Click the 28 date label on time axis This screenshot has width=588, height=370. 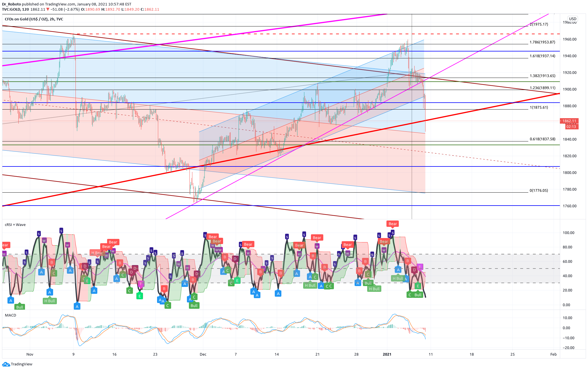(x=356, y=354)
